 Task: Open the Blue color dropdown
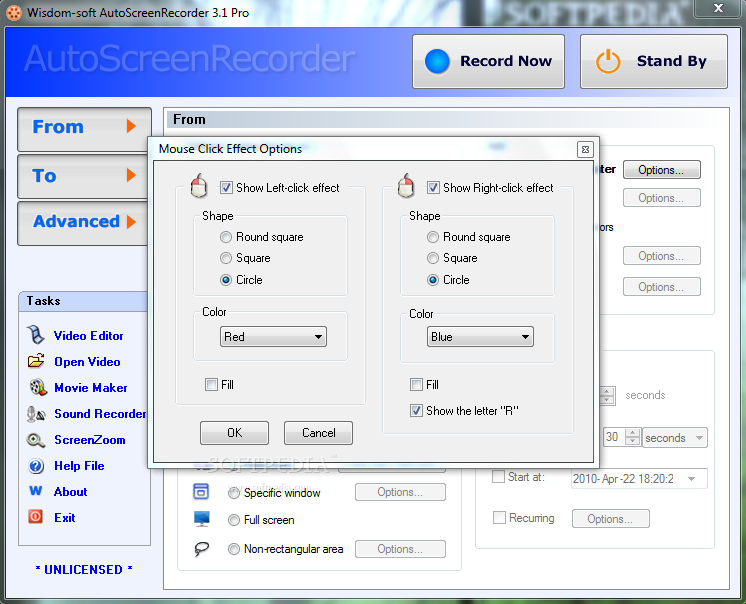[x=480, y=337]
